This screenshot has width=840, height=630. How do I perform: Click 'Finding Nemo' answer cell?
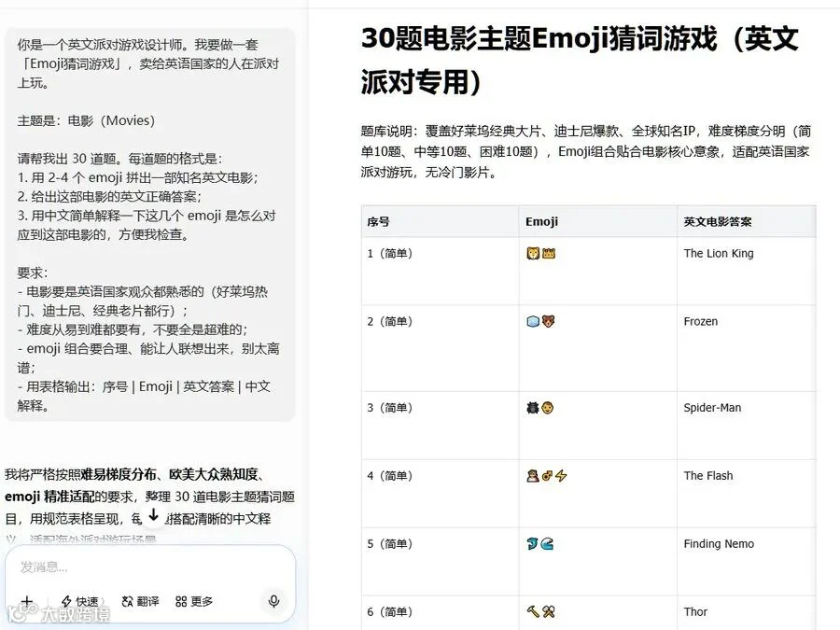pos(747,562)
